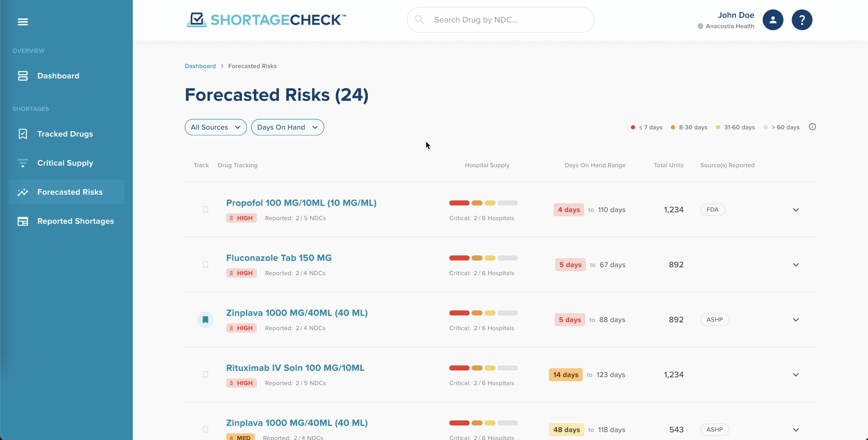Click the Critical Supply filter icon
The image size is (868, 440).
23,163
